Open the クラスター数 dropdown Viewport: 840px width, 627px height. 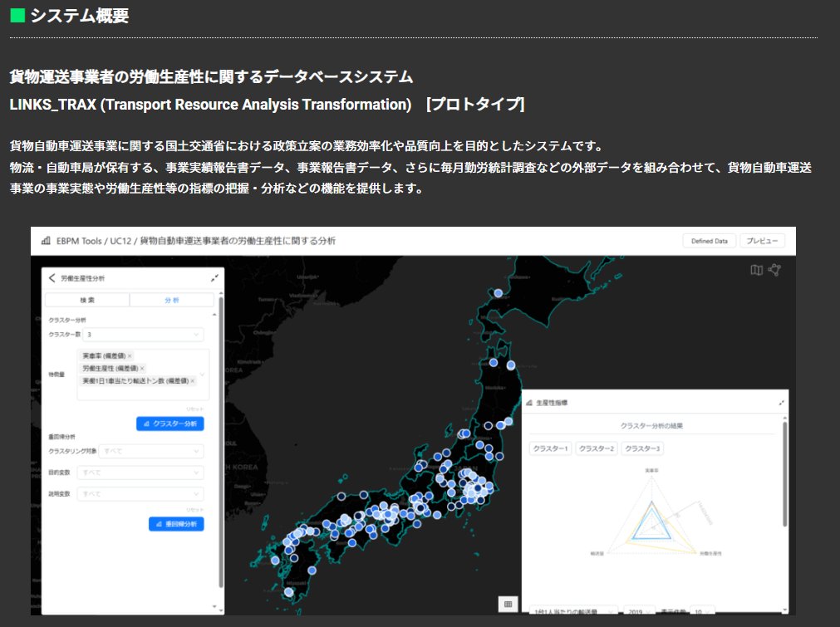point(143,334)
